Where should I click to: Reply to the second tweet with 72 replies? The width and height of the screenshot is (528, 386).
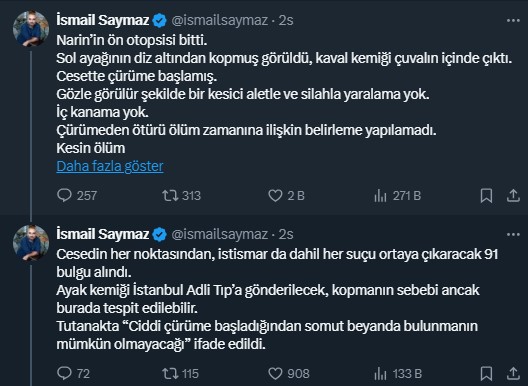tap(73, 373)
